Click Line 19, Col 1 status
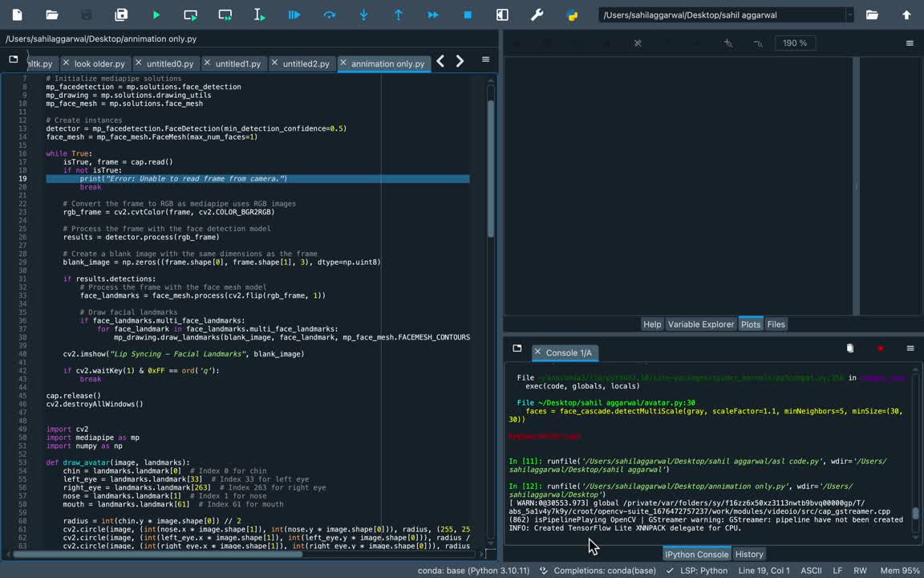The image size is (924, 578). click(x=764, y=571)
